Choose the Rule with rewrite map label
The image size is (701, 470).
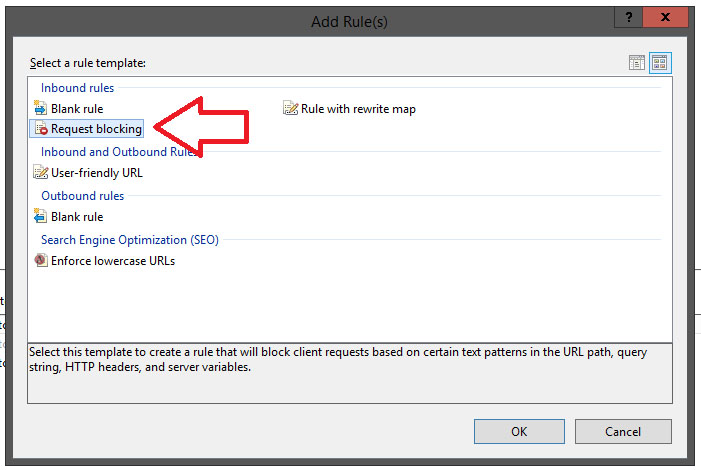pyautogui.click(x=358, y=109)
